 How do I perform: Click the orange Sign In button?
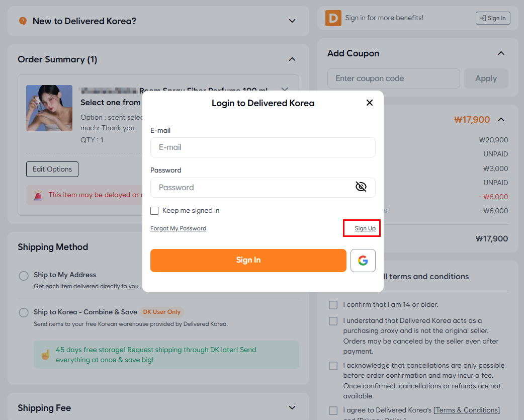pos(248,260)
